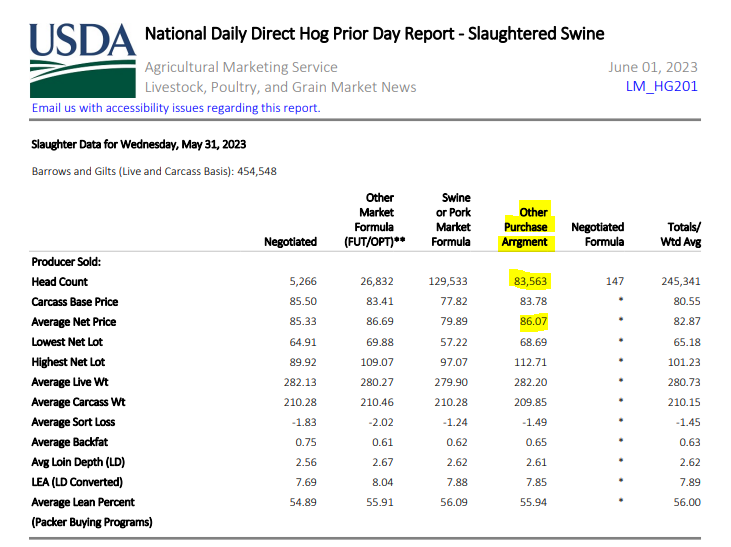The image size is (731, 547).
Task: Click Carcass Base Price value 83.78
Action: [533, 301]
